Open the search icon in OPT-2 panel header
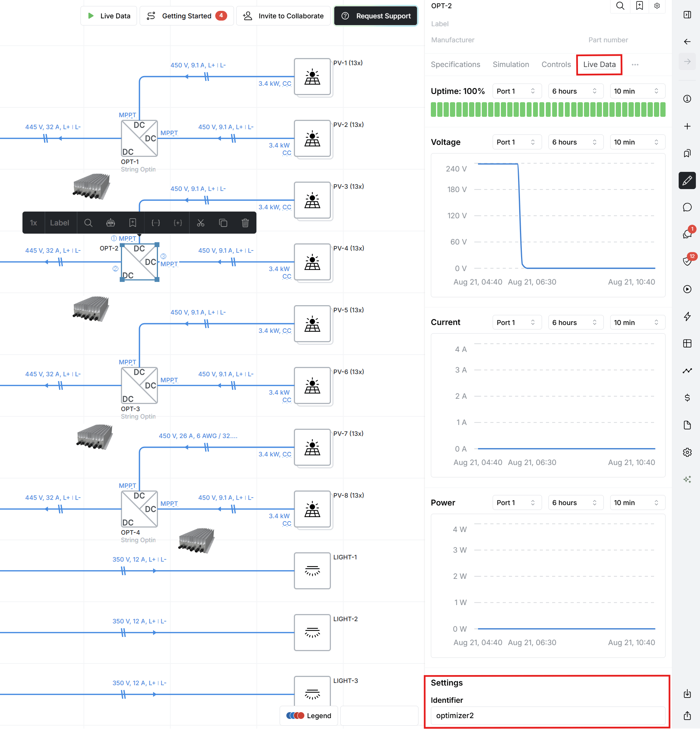The width and height of the screenshot is (700, 729). 620,6
